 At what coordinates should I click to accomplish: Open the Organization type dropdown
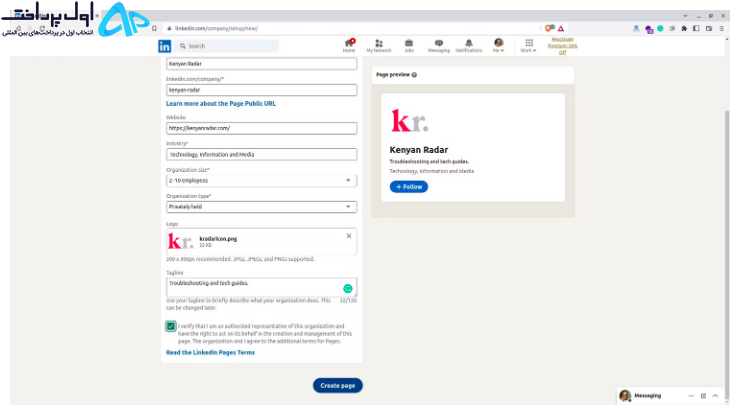pyautogui.click(x=262, y=207)
